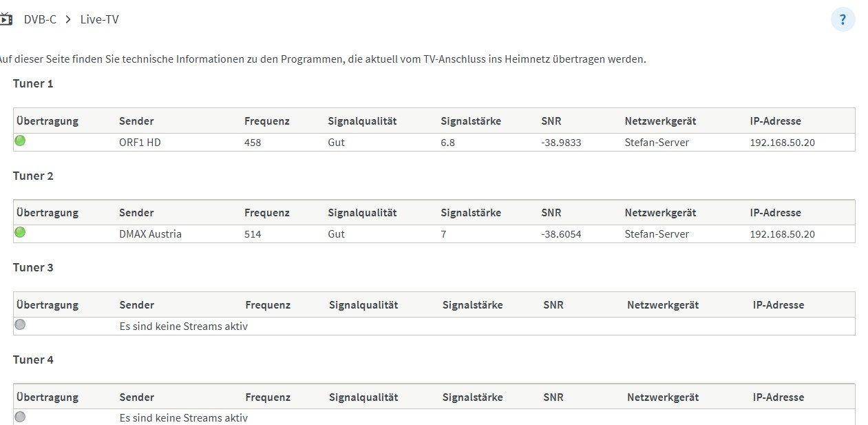The image size is (868, 425).
Task: Click the Tuner 3 section heading
Action: [33, 267]
